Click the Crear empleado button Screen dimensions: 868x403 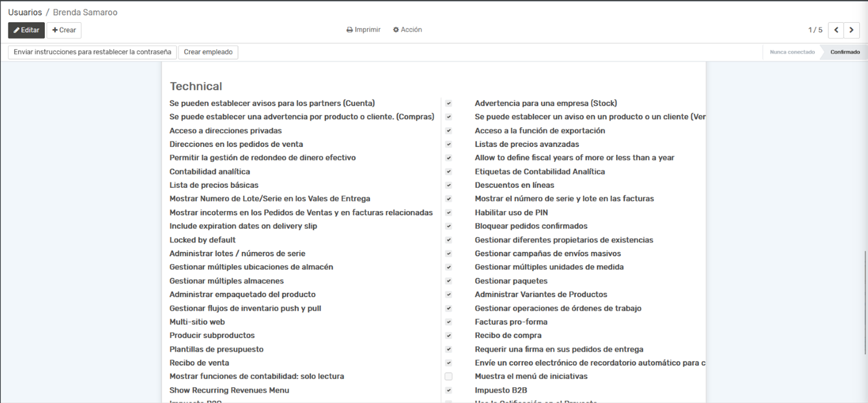[208, 52]
